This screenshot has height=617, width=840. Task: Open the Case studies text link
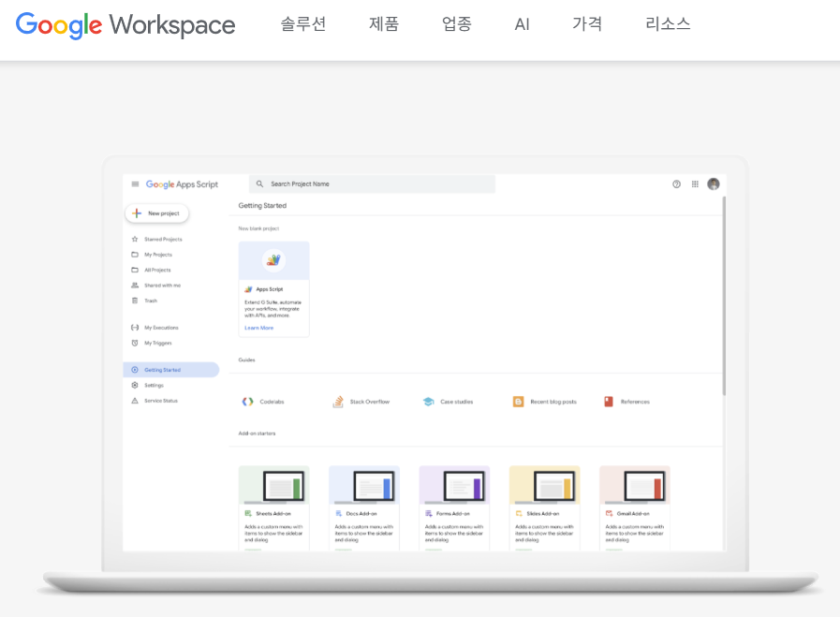click(x=456, y=402)
